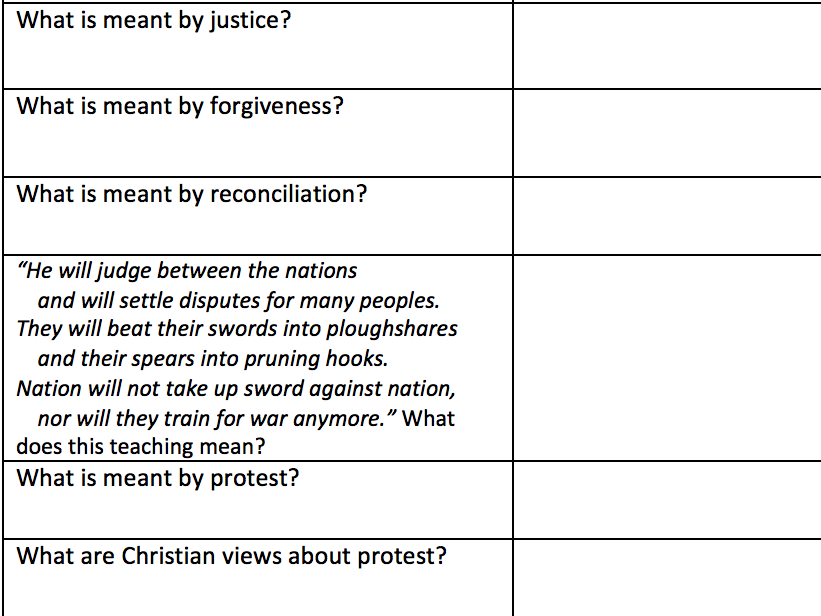Click the question 'What is meant by justice?'
This screenshot has height=616, width=821.
(x=153, y=21)
